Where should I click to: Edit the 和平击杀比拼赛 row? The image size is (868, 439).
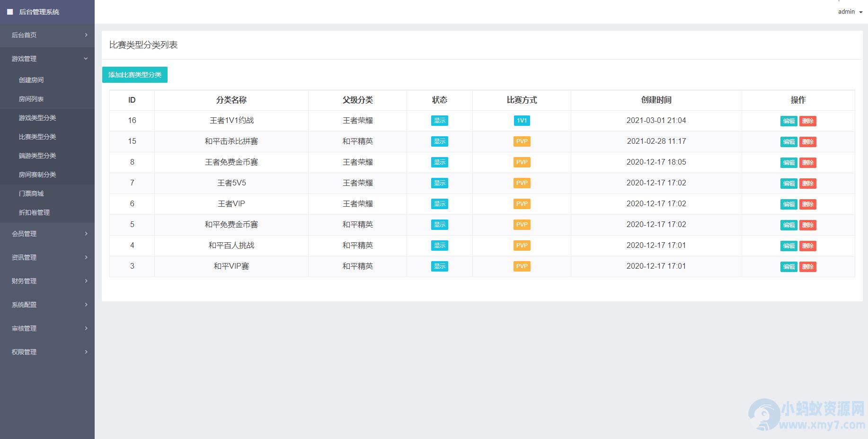(789, 142)
